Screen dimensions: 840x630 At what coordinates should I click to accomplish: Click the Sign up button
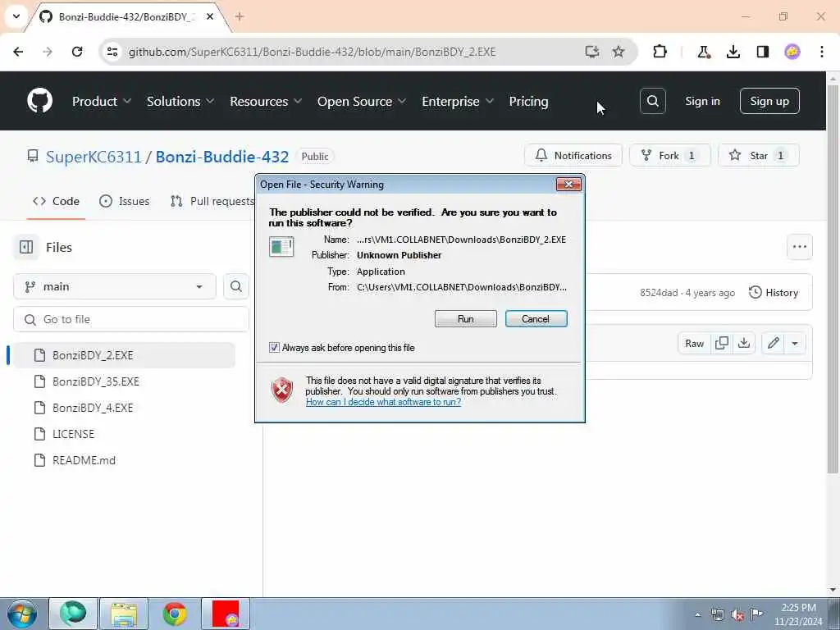769,101
